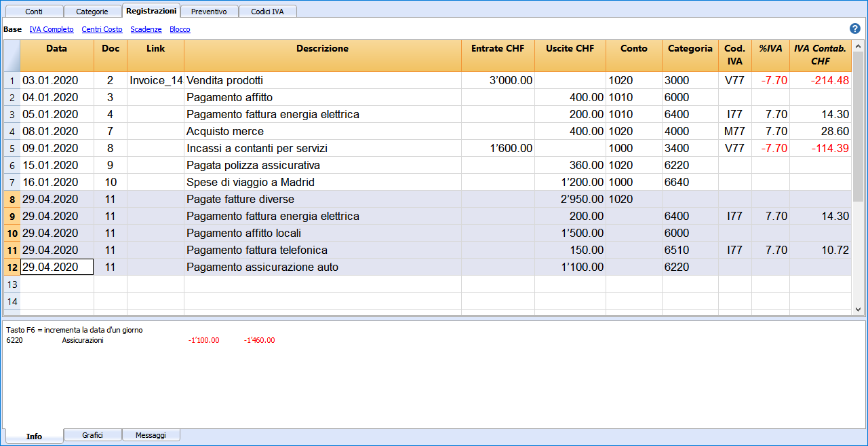Select the date cell 03.01.2020
Image resolution: width=868 pixels, height=446 pixels.
[57, 80]
